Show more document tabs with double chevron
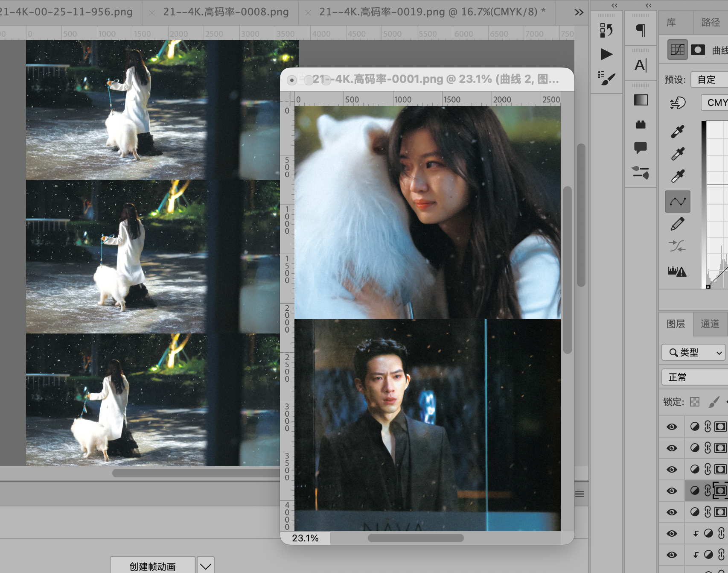Screen dimensions: 728x573 pyautogui.click(x=579, y=12)
